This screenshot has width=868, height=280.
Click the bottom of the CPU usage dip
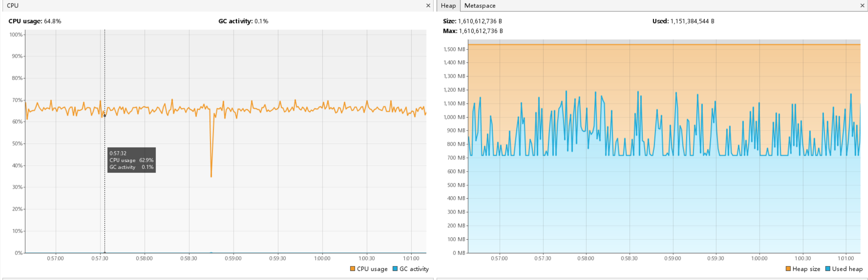coord(211,176)
